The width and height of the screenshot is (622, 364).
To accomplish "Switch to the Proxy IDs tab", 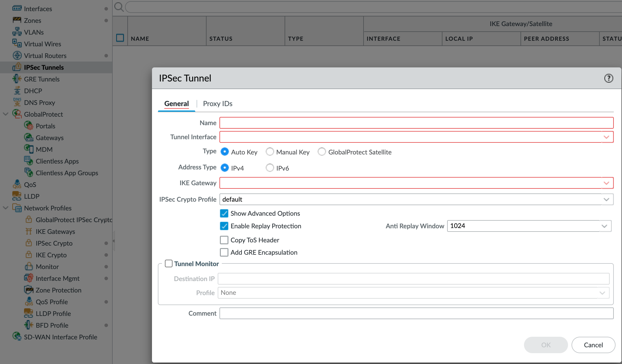I will [217, 103].
